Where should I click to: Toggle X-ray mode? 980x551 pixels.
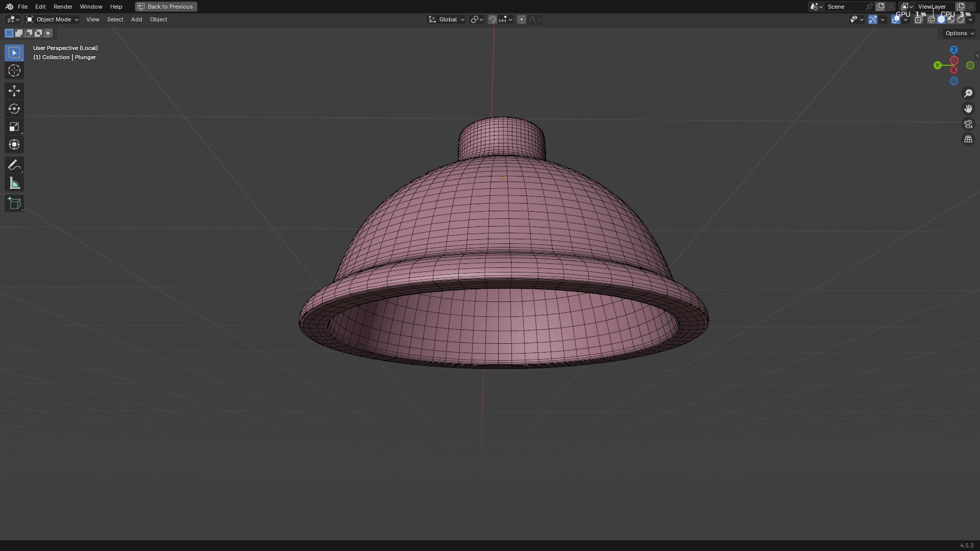coord(918,19)
